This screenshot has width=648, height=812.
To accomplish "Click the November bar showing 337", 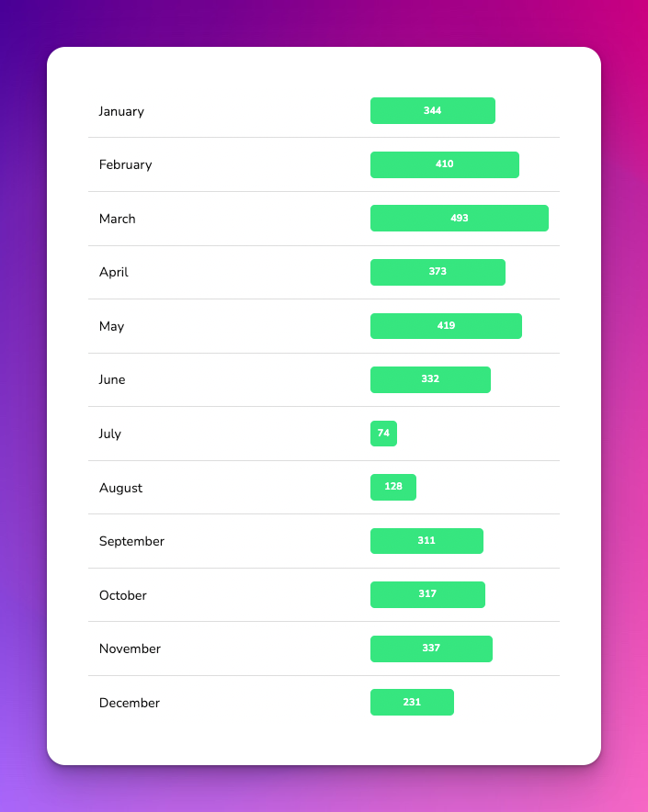I will [x=431, y=648].
